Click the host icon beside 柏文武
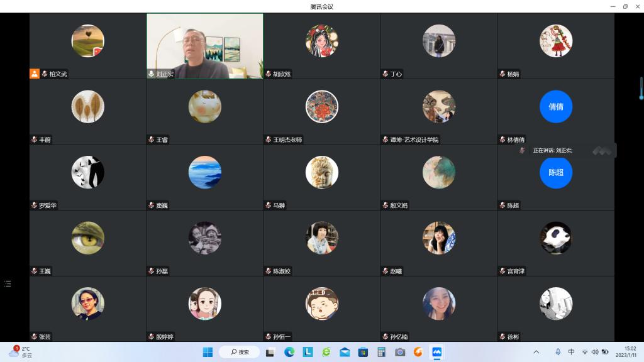Viewport: 644px width, 362px height. [x=35, y=74]
